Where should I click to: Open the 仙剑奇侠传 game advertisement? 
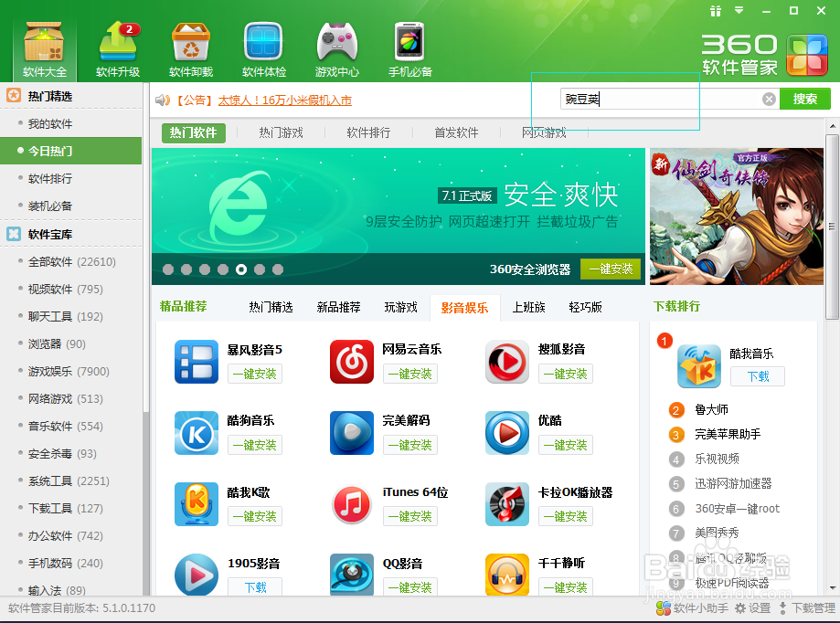pyautogui.click(x=737, y=216)
